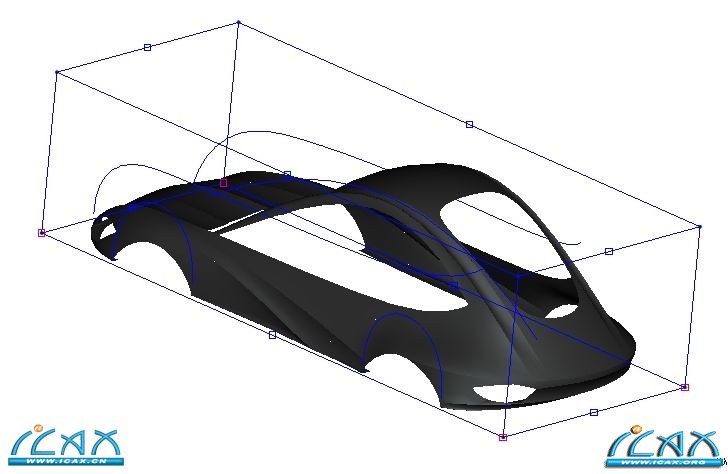Image resolution: width=728 pixels, height=474 pixels.
Task: Click the square midpoint handle on the long top-right upper edge
Action: click(x=469, y=124)
